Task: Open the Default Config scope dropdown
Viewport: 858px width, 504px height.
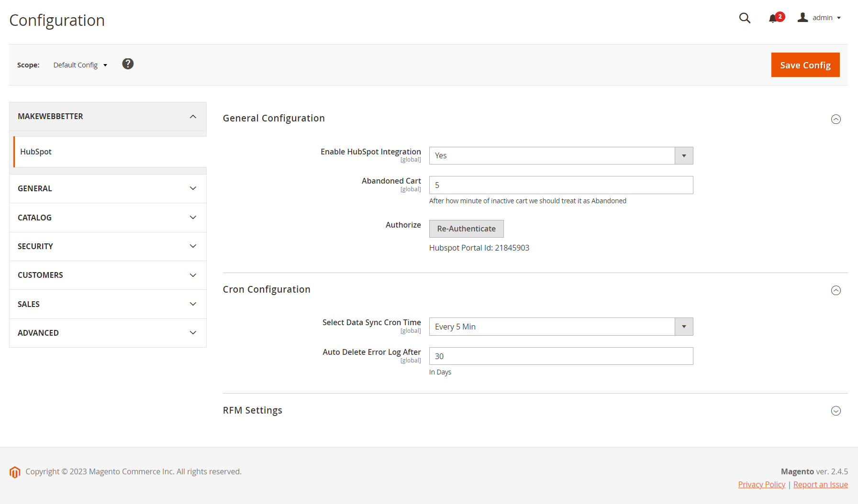Action: (x=80, y=65)
